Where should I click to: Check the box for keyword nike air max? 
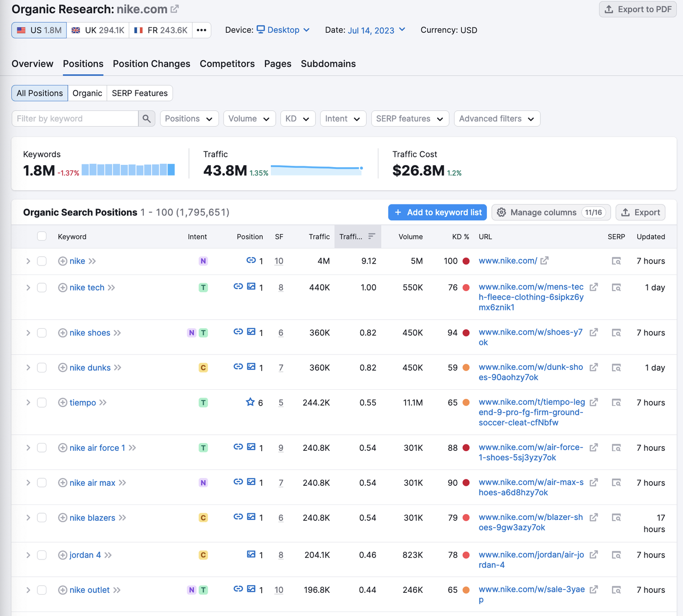tap(42, 483)
